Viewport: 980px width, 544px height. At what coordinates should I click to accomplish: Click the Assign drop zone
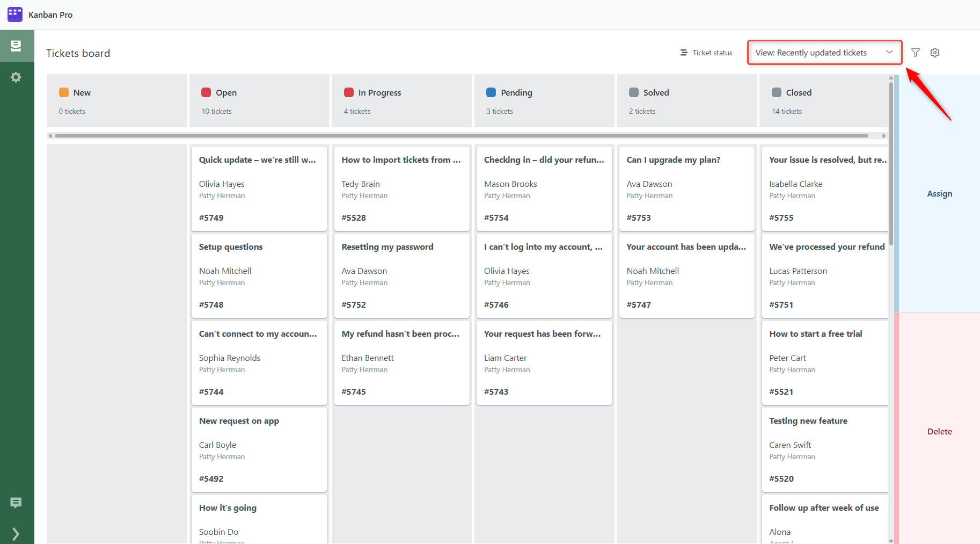point(939,193)
